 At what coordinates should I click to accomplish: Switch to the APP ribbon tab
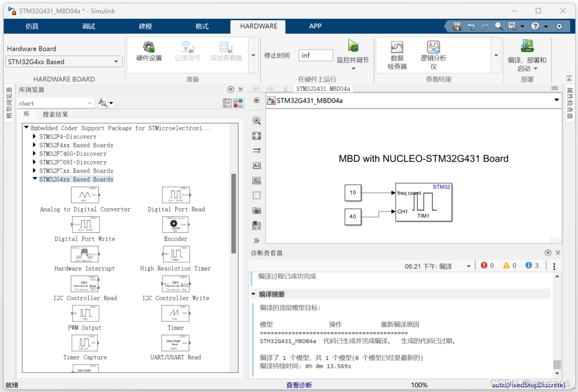coord(315,26)
